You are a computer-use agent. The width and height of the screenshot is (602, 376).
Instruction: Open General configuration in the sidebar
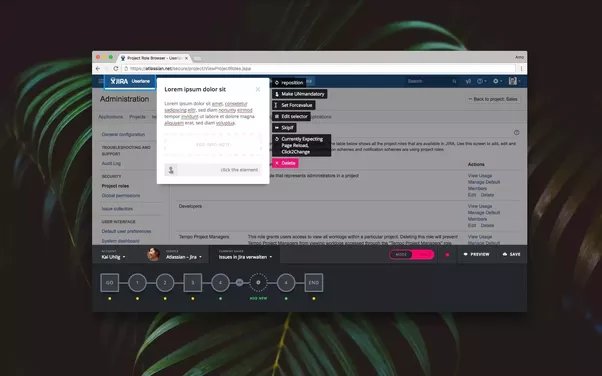(123, 134)
